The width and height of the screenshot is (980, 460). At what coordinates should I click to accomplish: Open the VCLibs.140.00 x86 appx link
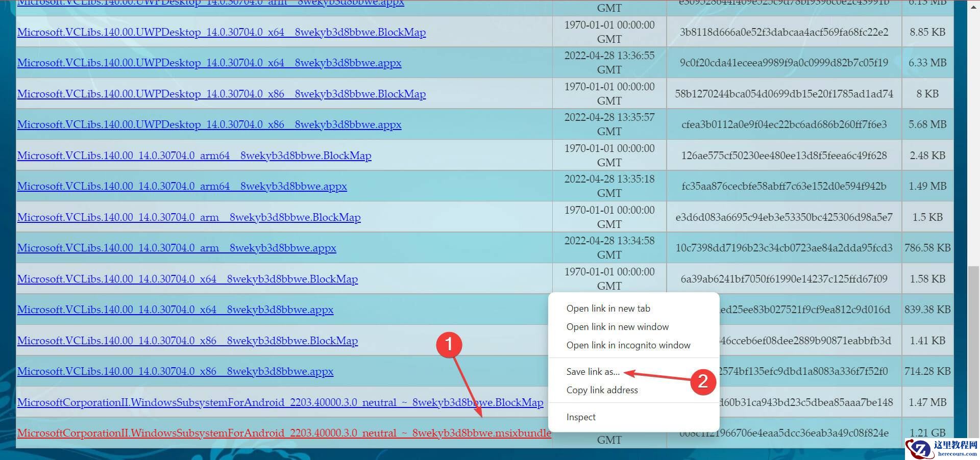[x=175, y=371]
